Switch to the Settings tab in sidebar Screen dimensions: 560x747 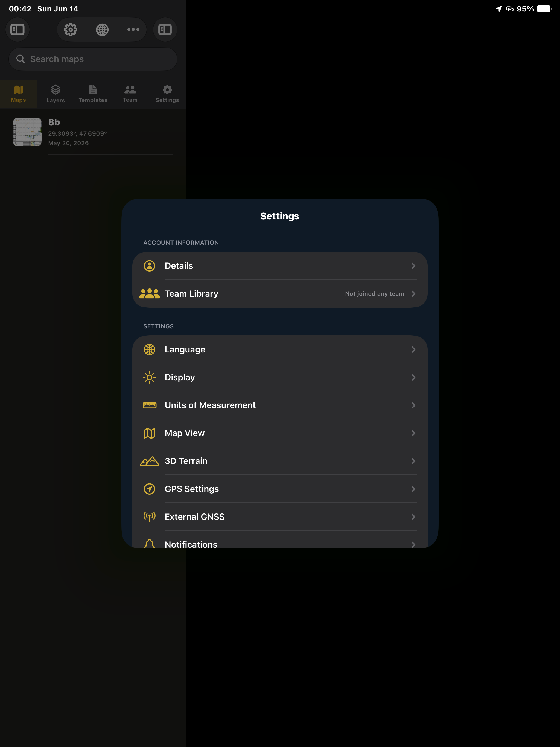(x=167, y=94)
